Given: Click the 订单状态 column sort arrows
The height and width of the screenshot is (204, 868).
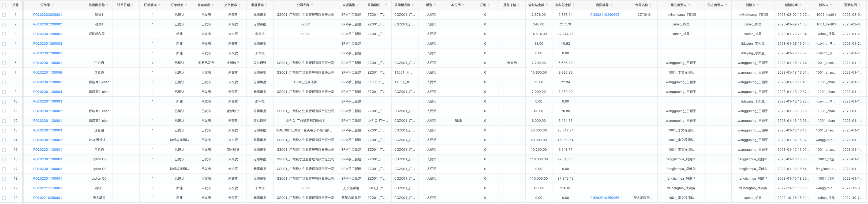Looking at the screenshot, I should 186,5.
